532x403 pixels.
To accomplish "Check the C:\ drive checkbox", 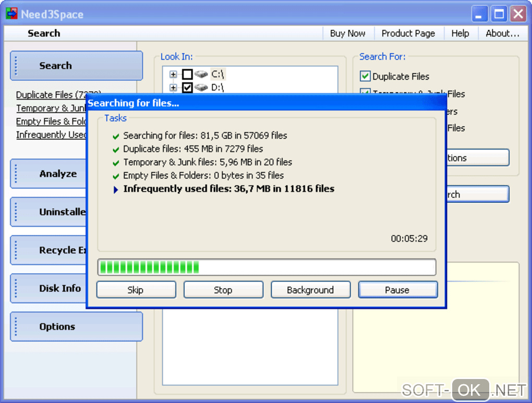I will (x=187, y=74).
